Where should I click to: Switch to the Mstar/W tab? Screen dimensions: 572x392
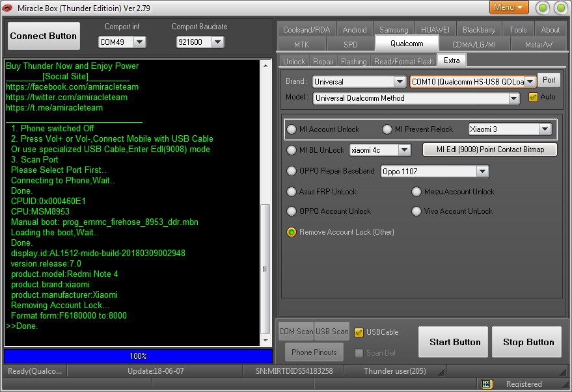(x=538, y=44)
